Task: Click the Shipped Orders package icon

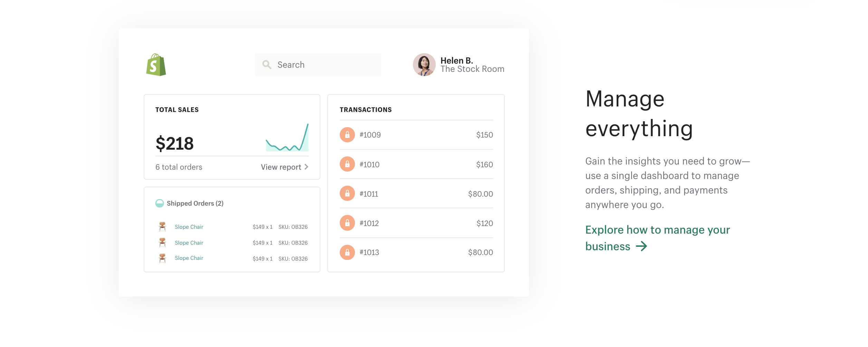Action: pos(160,203)
